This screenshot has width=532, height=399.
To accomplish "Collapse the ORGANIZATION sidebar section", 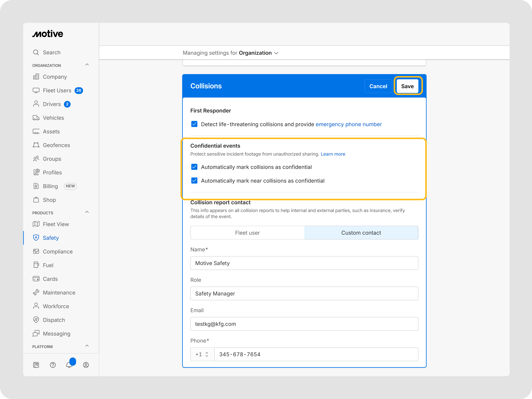I will point(87,65).
